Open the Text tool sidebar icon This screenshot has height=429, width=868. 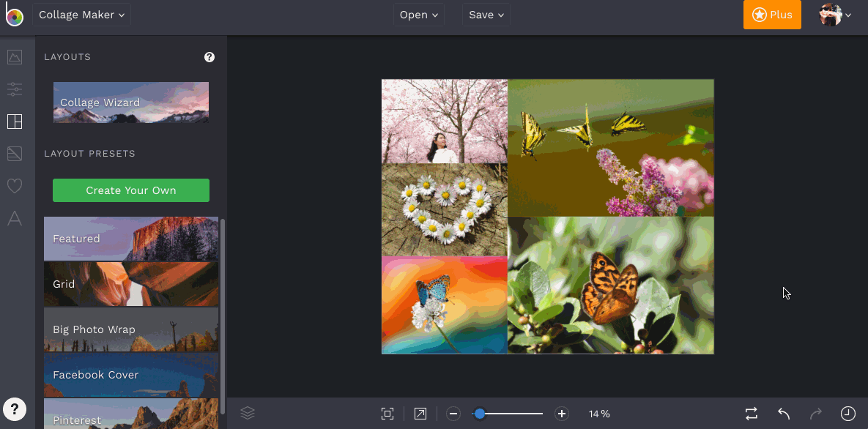(15, 219)
